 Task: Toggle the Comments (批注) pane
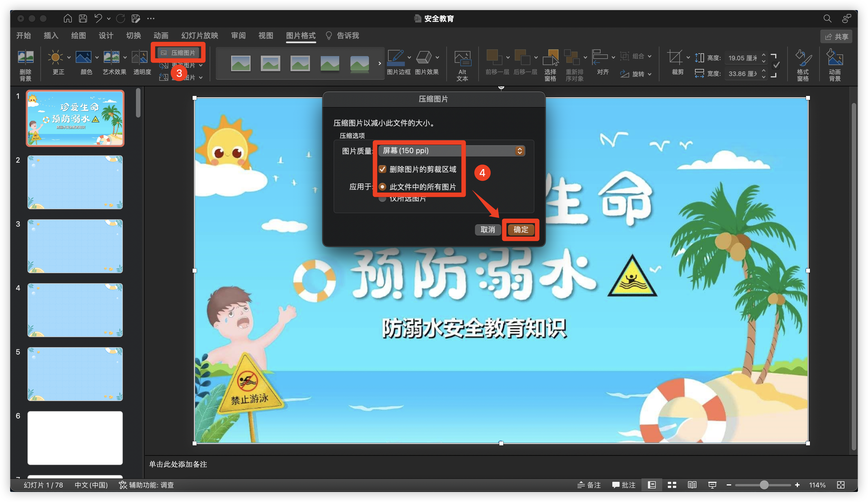point(624,485)
